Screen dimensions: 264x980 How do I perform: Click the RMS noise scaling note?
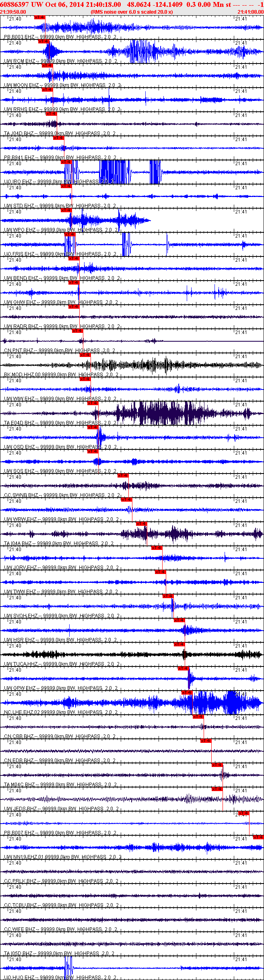(x=132, y=12)
